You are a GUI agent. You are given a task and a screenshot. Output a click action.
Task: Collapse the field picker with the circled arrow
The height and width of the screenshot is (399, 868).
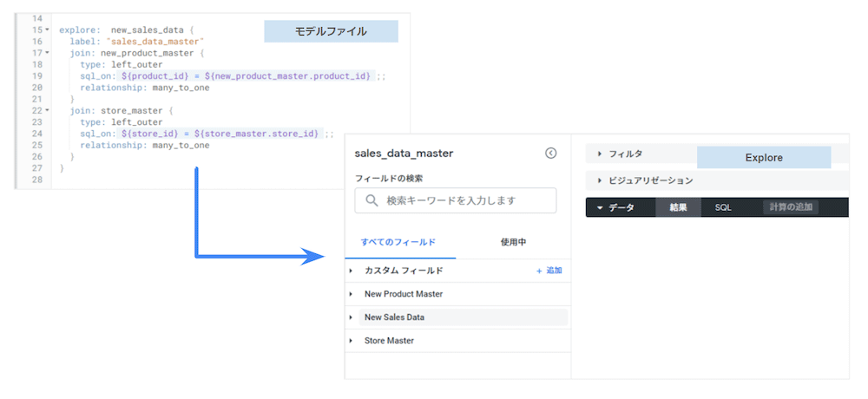pos(551,154)
